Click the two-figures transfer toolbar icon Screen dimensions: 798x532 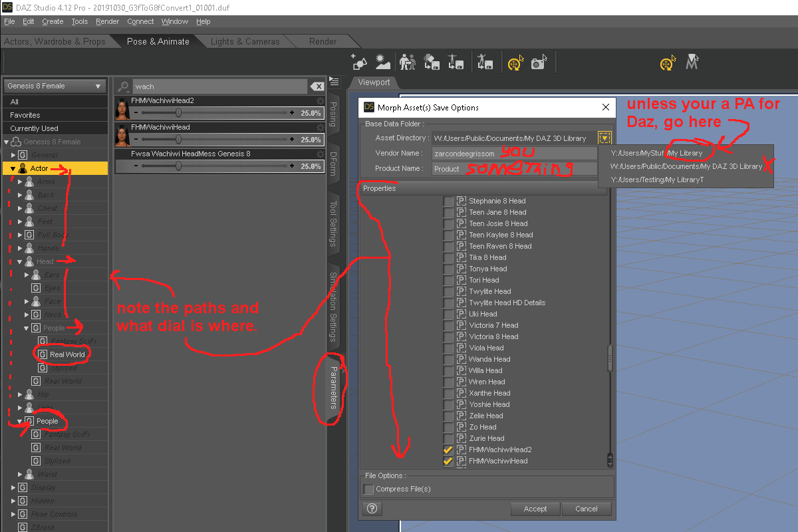408,63
